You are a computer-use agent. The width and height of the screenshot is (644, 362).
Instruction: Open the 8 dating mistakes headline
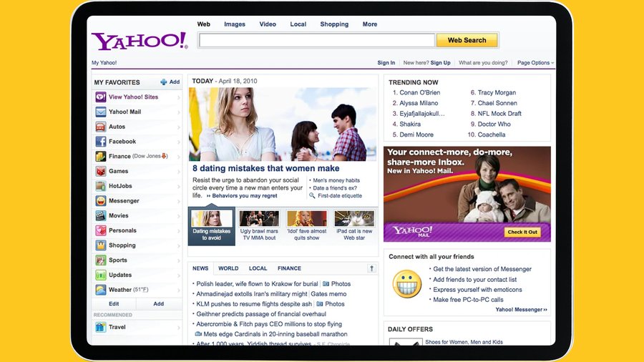pos(265,168)
